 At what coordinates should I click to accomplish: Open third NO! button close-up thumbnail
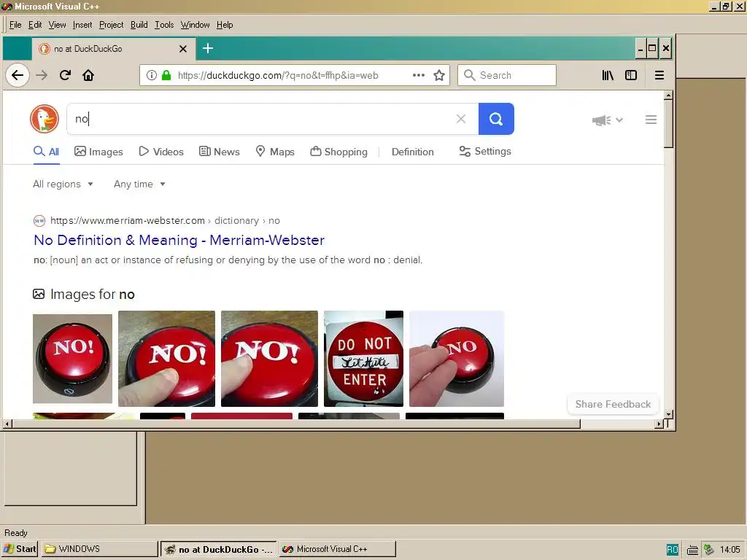(269, 359)
